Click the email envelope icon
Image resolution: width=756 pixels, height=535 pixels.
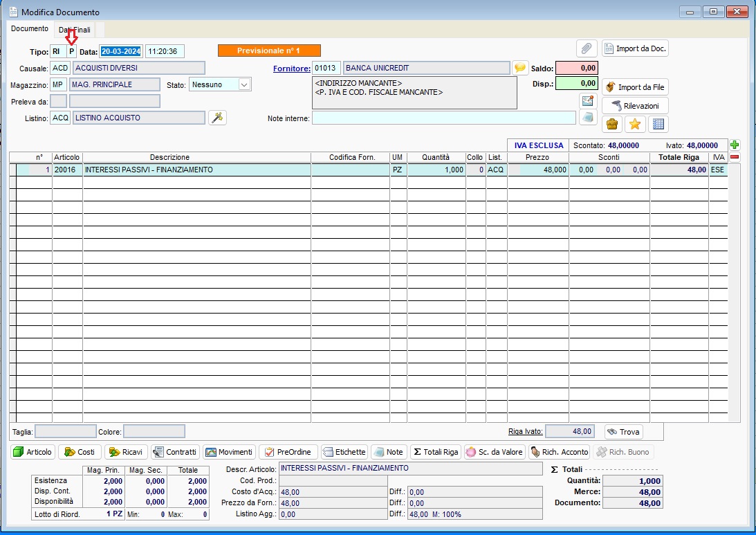587,100
